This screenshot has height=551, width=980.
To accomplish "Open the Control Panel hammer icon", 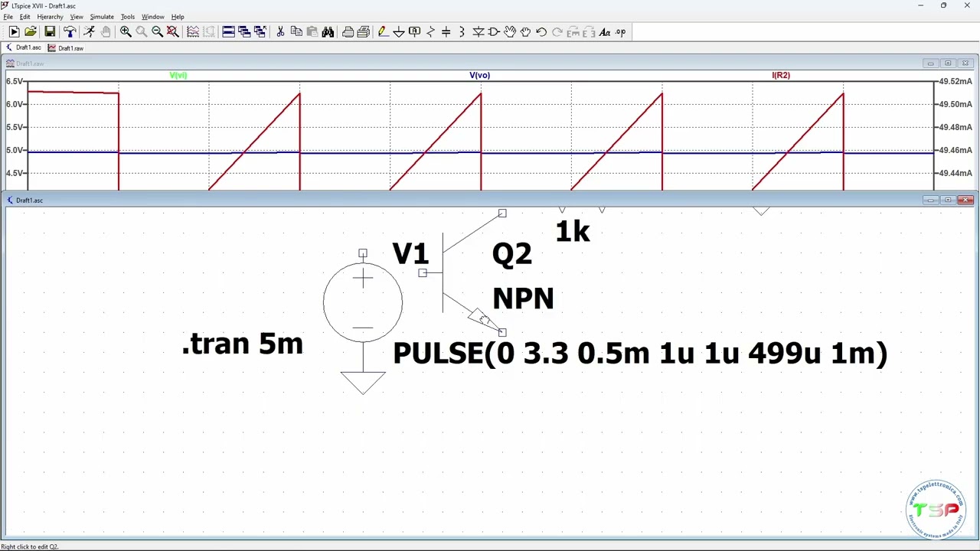I will [70, 32].
